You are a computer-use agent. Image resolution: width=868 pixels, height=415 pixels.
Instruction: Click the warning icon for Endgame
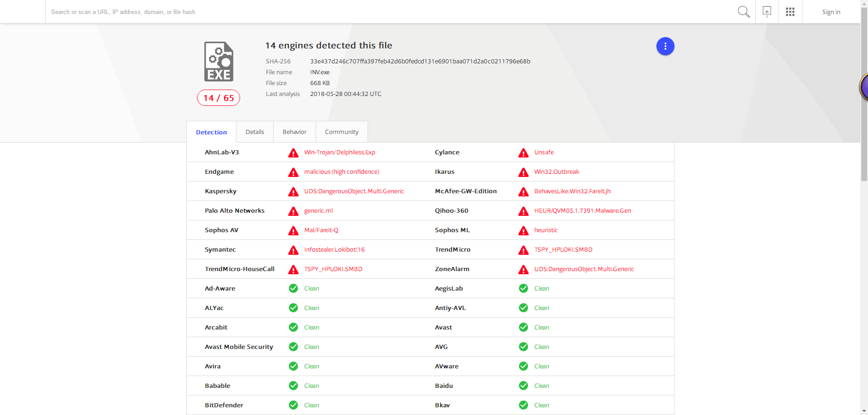293,172
